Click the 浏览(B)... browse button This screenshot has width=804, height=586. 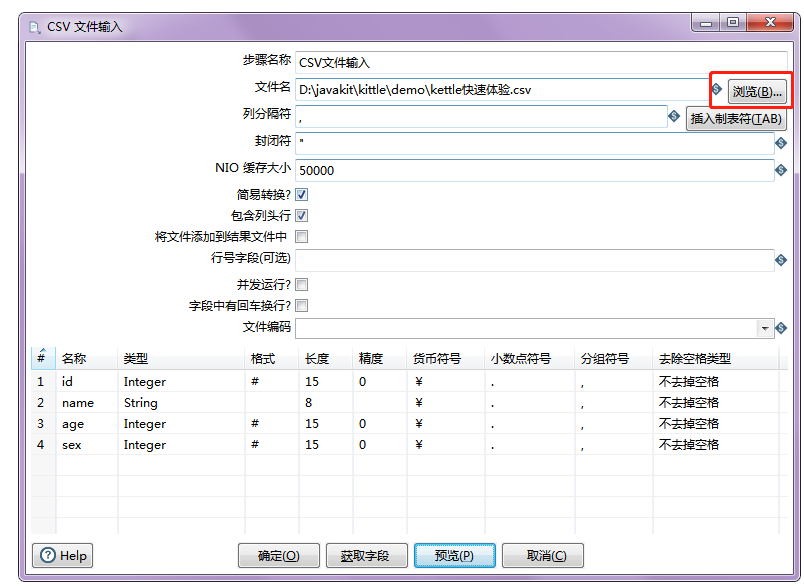[x=757, y=92]
